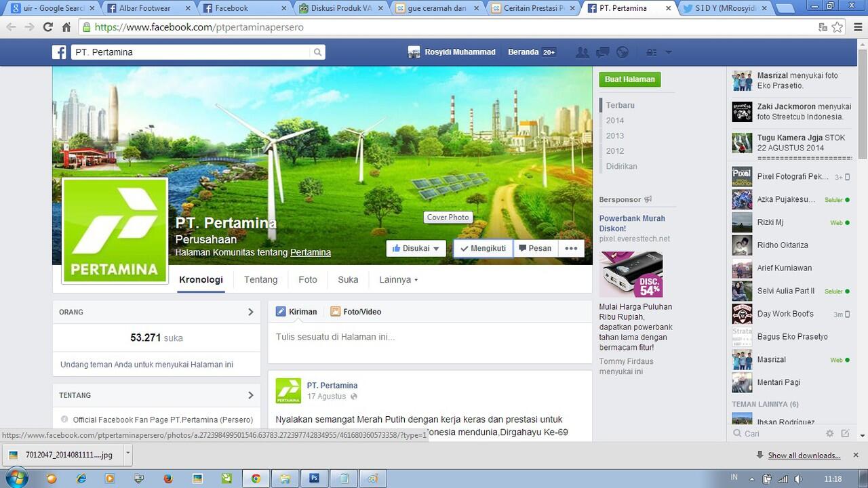Toggle the Mengikuti follow button
868x488 pixels.
click(483, 248)
